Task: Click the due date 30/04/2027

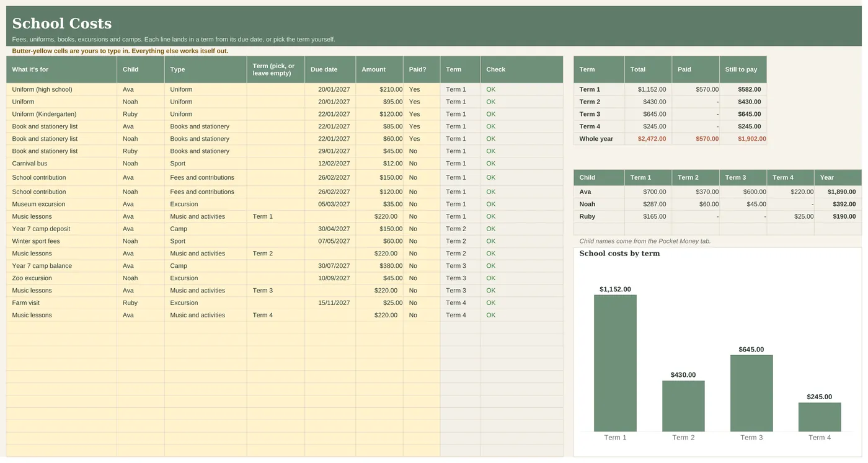Action: point(330,229)
